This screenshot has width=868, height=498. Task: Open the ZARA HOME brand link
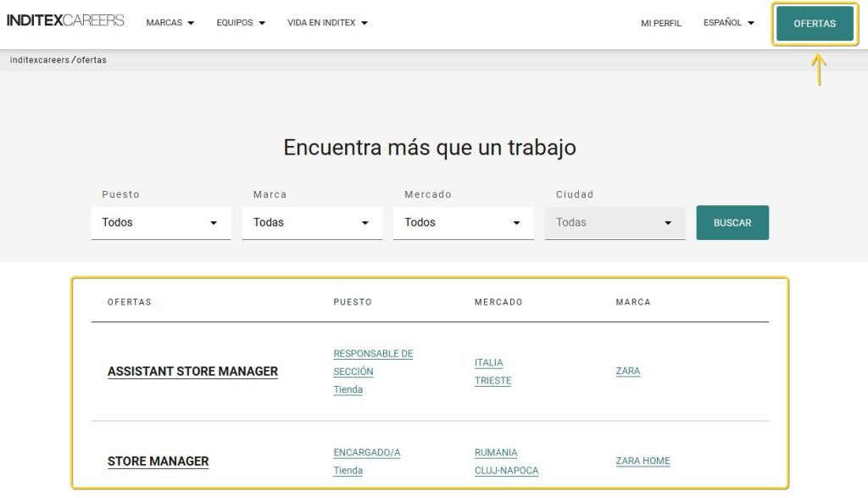click(x=643, y=461)
